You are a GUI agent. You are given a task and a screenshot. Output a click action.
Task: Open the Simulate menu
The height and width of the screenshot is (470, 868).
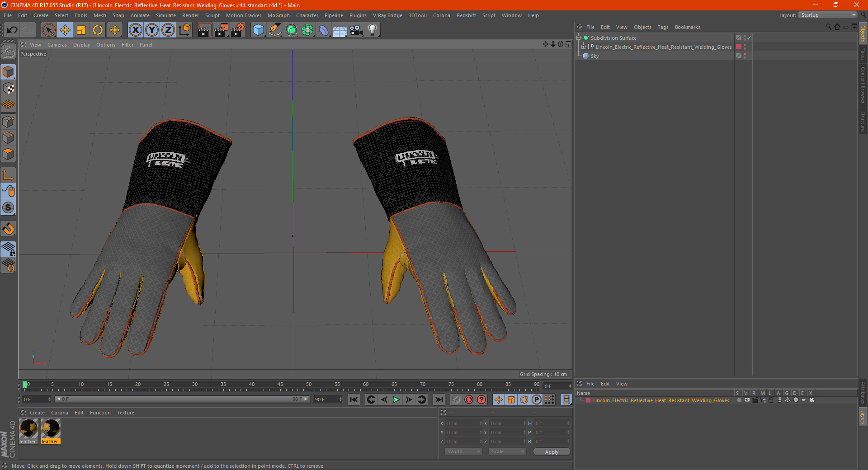tap(166, 15)
